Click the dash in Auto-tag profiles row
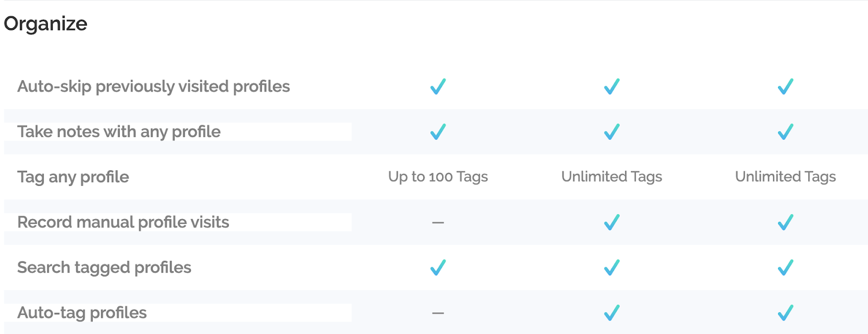This screenshot has width=868, height=334. [x=438, y=313]
